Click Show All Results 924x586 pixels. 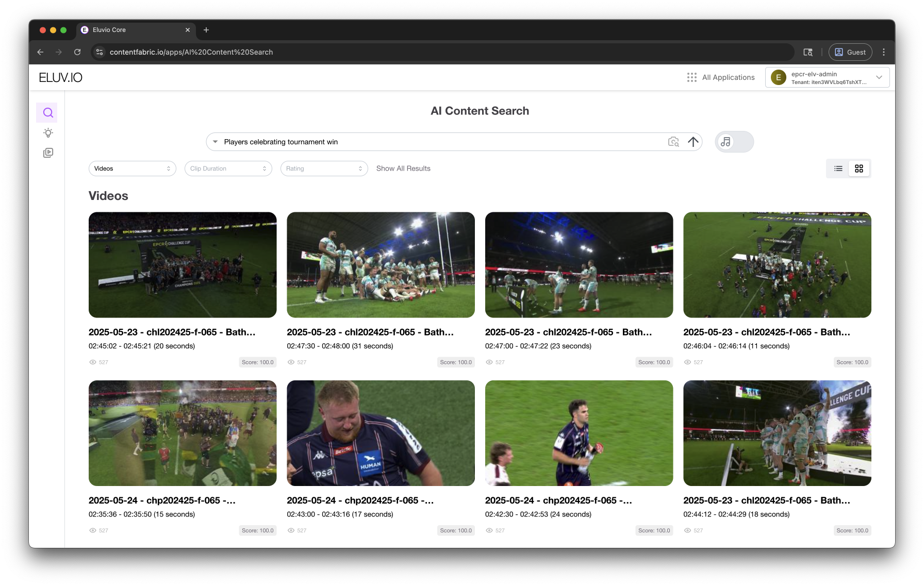[403, 169]
